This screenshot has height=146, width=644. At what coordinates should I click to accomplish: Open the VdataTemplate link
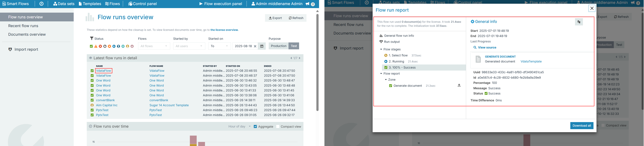coord(531,61)
